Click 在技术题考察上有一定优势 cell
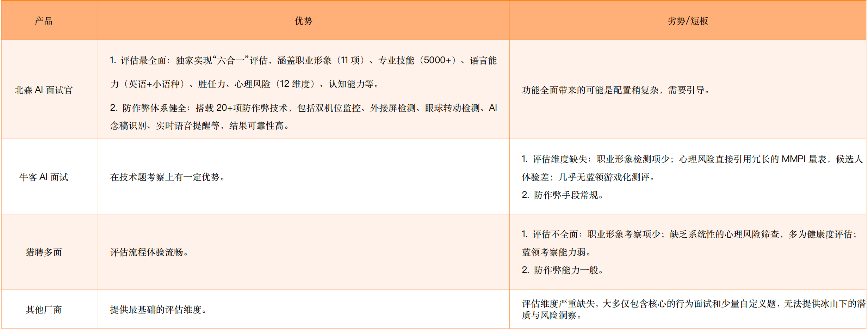 tap(304, 177)
